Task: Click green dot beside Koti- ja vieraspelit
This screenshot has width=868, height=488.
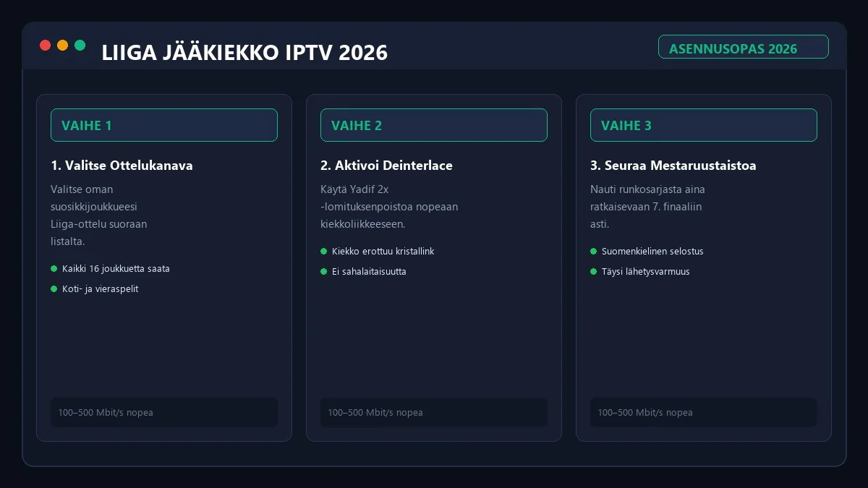Action: pyautogui.click(x=54, y=289)
